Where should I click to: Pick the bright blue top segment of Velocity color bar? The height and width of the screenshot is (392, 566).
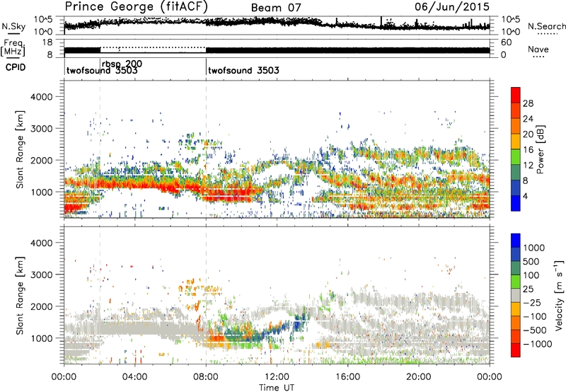(x=516, y=241)
